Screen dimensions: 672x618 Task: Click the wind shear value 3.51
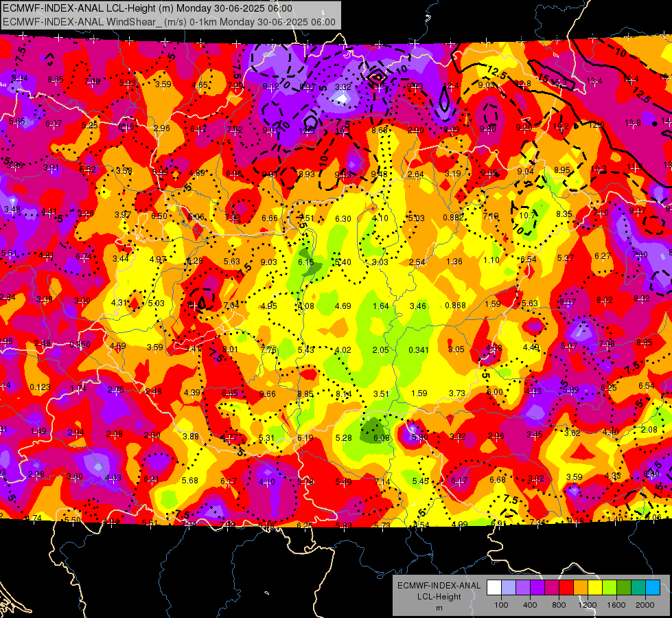(381, 393)
